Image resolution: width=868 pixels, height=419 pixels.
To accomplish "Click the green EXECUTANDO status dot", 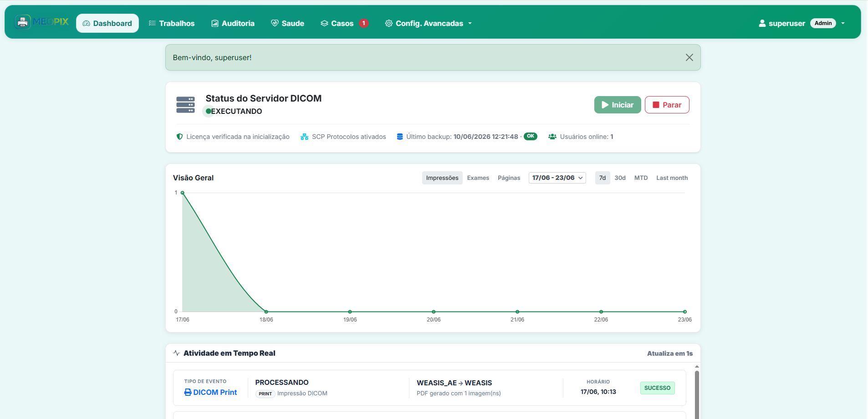I will (209, 111).
